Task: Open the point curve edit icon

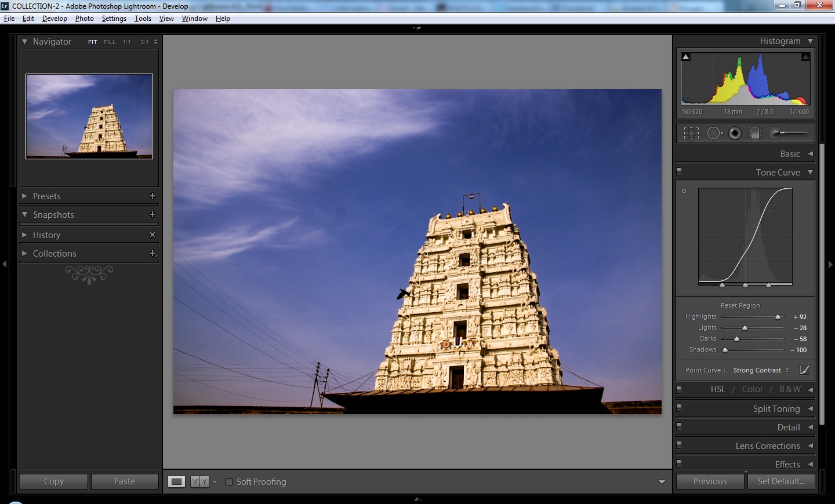Action: (805, 370)
